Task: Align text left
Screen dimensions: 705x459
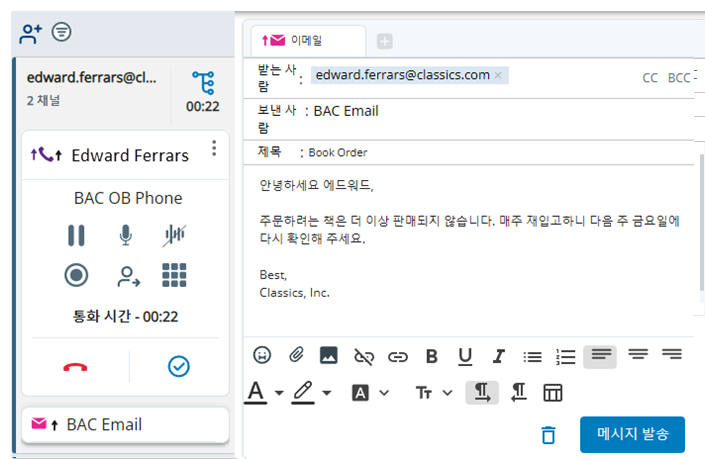Action: pyautogui.click(x=600, y=357)
